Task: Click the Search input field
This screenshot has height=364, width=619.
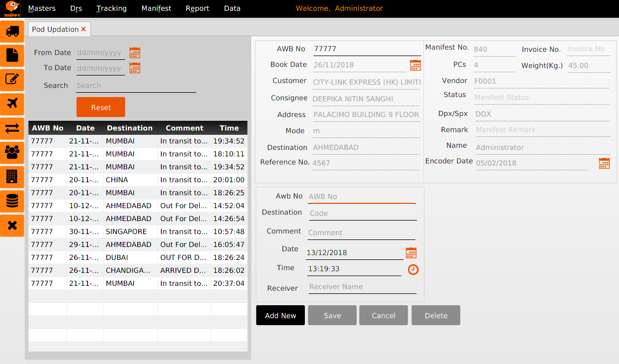Action: point(136,86)
